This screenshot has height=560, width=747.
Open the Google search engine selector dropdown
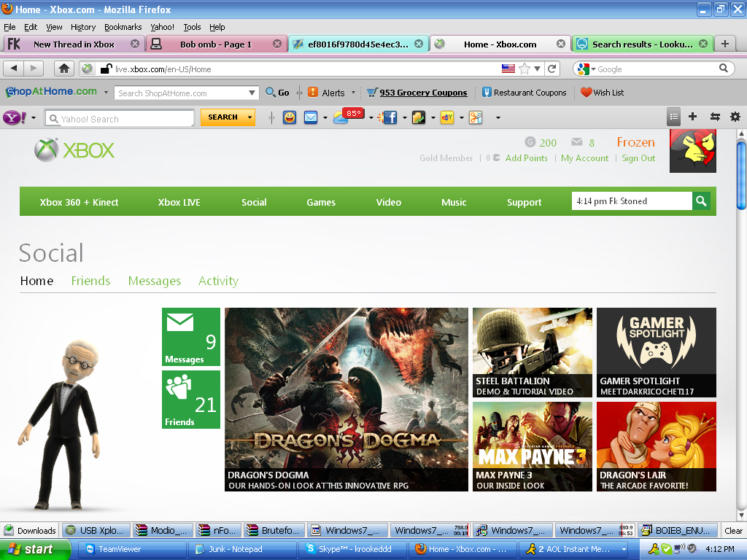click(593, 69)
